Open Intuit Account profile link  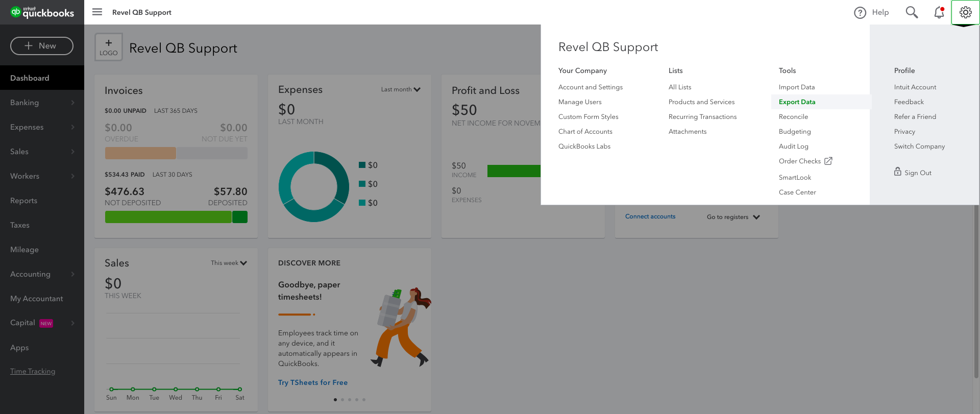tap(915, 87)
